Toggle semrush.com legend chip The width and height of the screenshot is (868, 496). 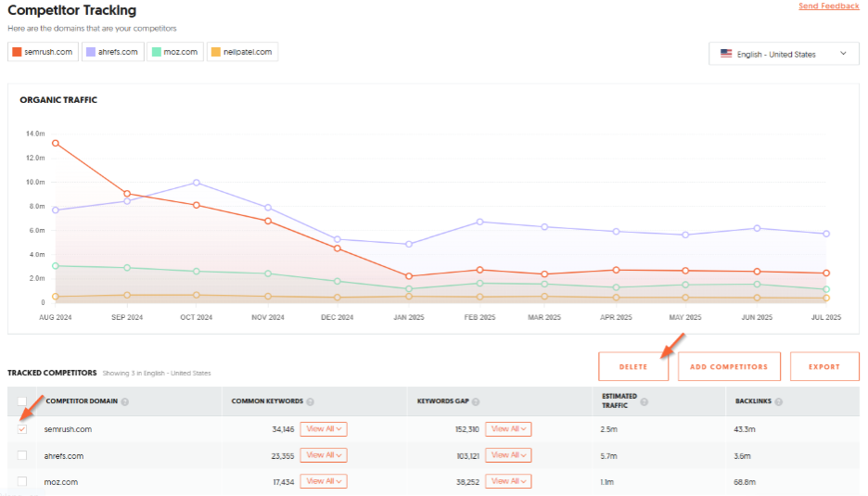pos(43,52)
